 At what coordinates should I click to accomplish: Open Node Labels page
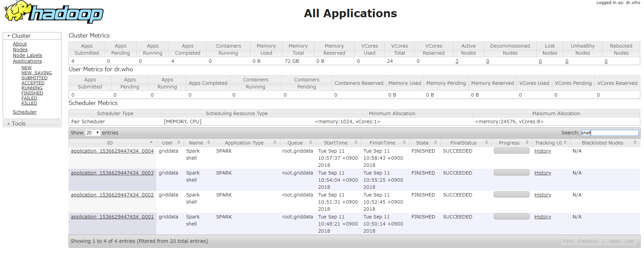[x=27, y=55]
